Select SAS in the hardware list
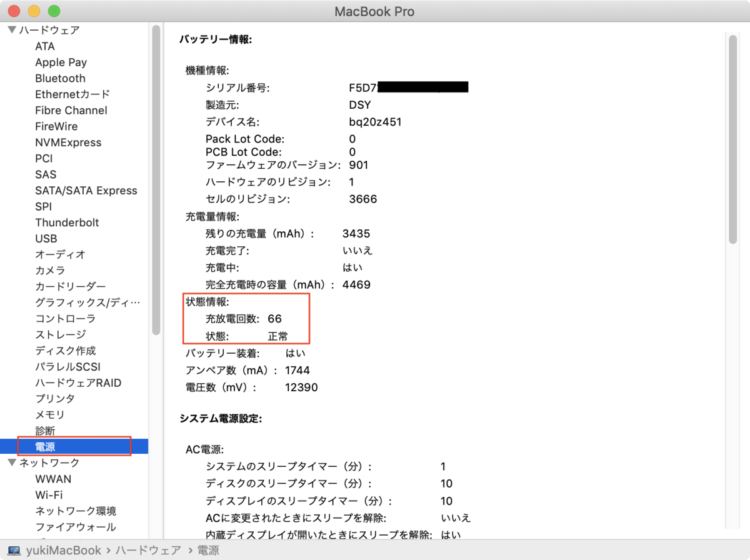The width and height of the screenshot is (750, 560). click(46, 174)
